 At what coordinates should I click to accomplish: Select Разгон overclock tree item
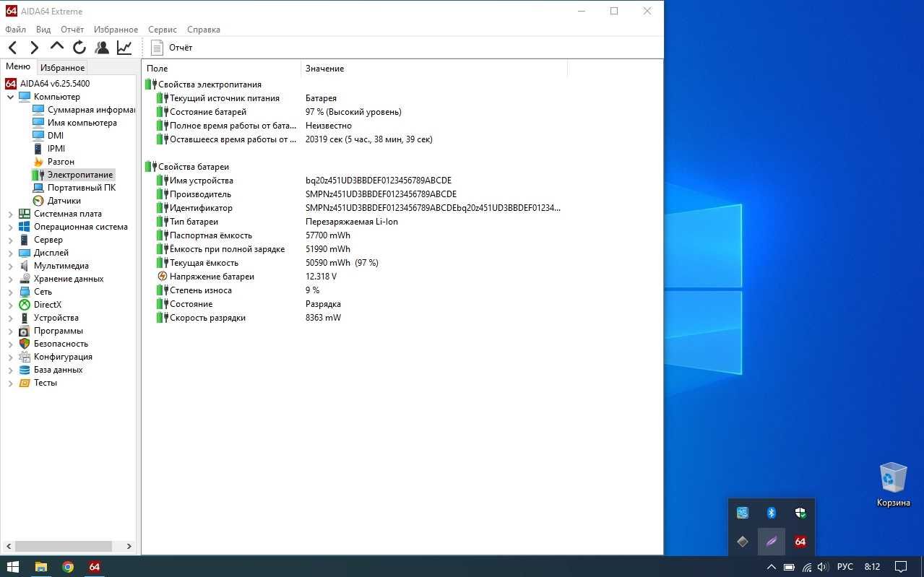[x=54, y=162]
